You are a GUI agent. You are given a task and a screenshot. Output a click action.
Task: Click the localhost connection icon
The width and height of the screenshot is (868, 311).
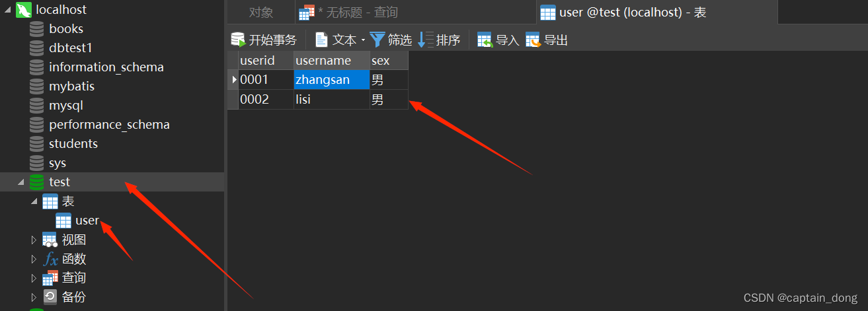[x=24, y=10]
